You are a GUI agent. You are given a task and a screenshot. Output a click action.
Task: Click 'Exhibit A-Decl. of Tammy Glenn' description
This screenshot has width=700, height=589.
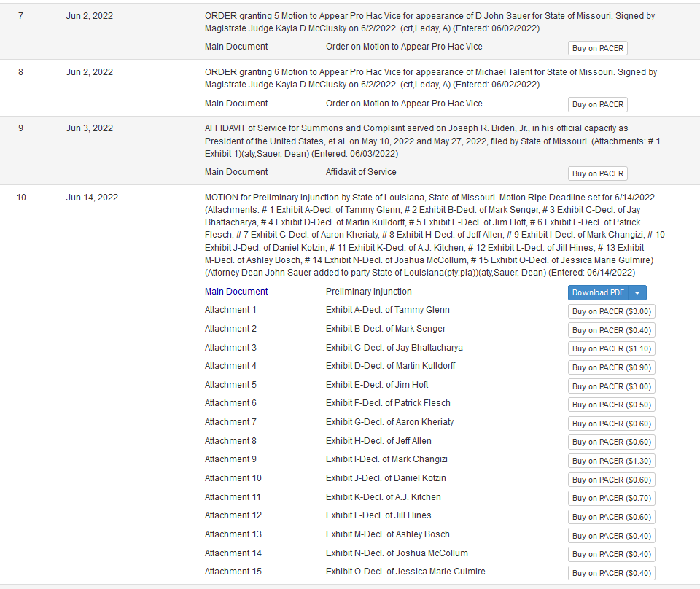pos(387,310)
